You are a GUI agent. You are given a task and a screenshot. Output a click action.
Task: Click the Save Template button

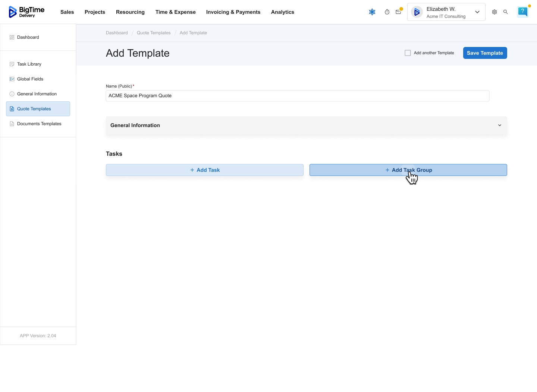tap(485, 53)
